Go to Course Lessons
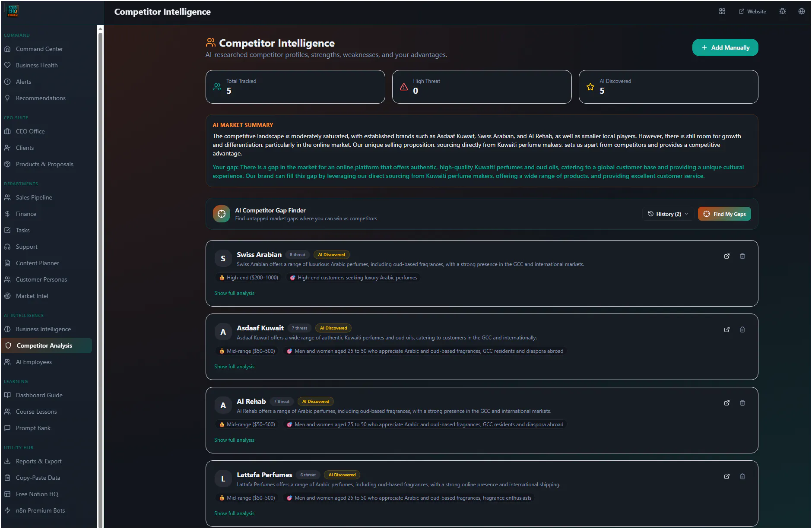 pyautogui.click(x=47, y=412)
